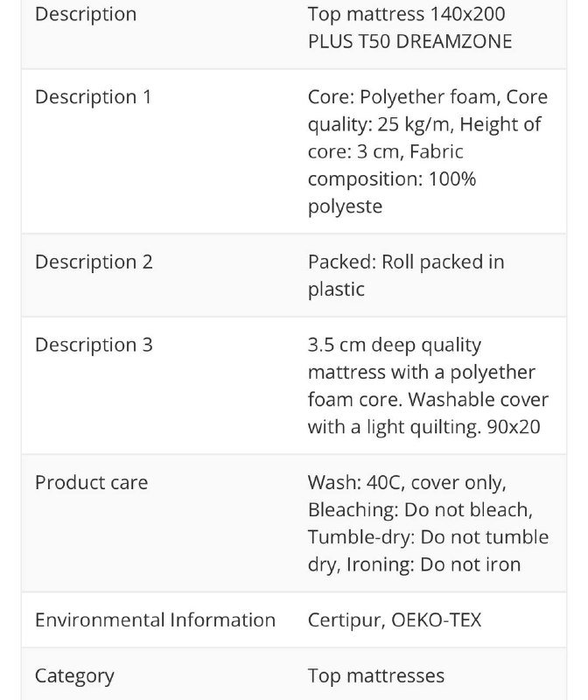
Task: Click the 'Description 1' label
Action: click(x=93, y=97)
